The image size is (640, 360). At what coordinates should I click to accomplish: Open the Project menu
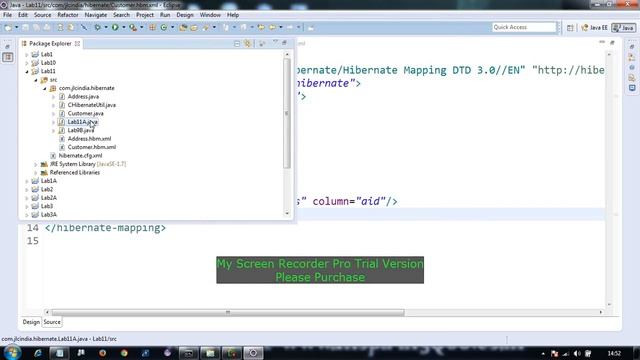click(145, 15)
